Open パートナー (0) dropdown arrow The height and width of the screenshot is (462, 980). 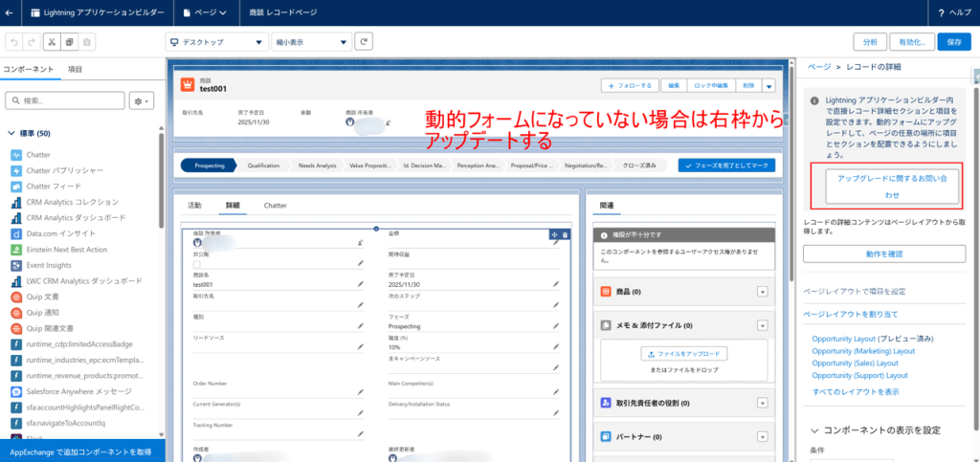pos(762,437)
